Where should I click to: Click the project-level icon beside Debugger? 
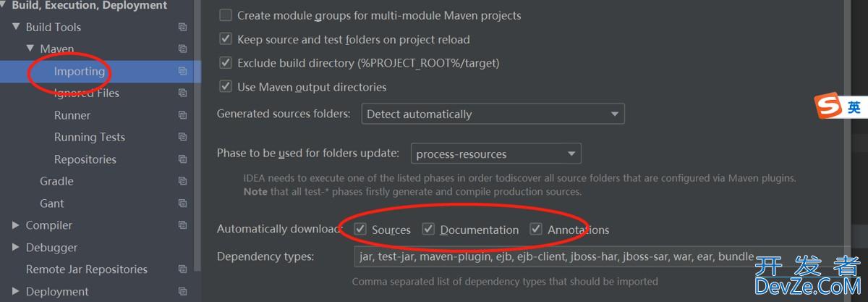tap(182, 247)
